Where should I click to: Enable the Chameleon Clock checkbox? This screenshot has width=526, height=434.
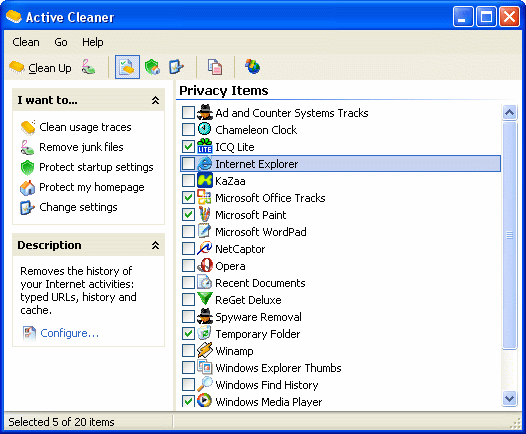pyautogui.click(x=188, y=129)
